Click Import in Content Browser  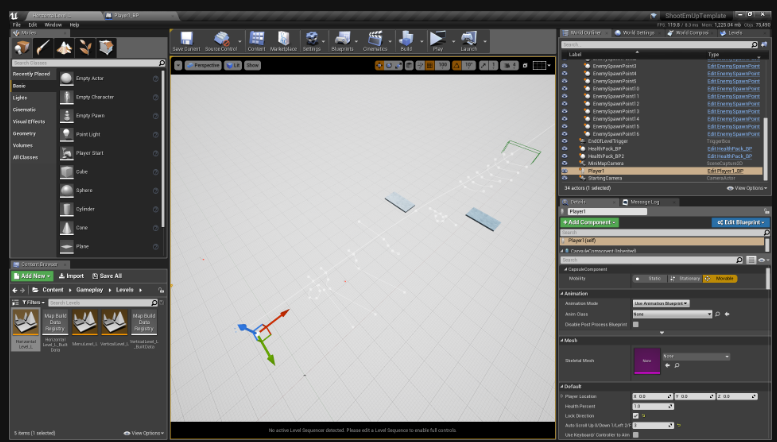[x=71, y=276]
